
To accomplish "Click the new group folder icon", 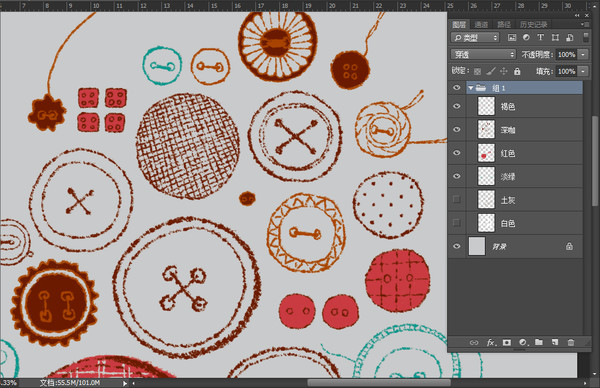I will (x=539, y=342).
